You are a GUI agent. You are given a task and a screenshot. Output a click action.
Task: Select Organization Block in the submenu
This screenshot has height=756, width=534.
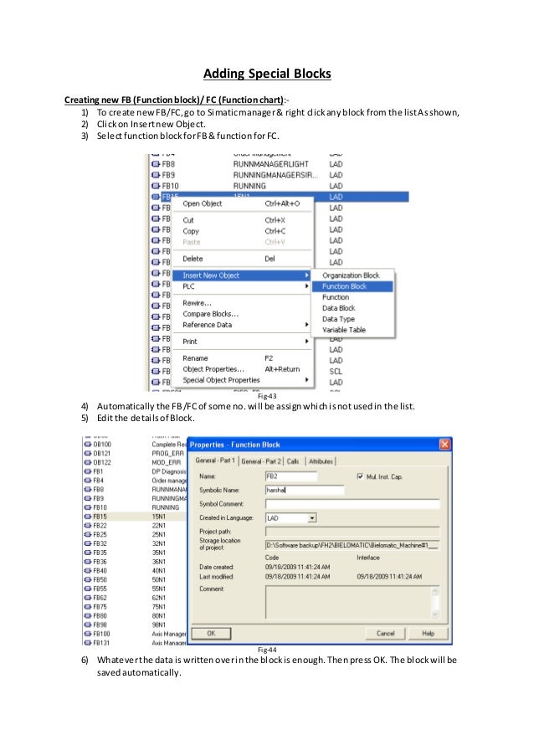click(352, 275)
